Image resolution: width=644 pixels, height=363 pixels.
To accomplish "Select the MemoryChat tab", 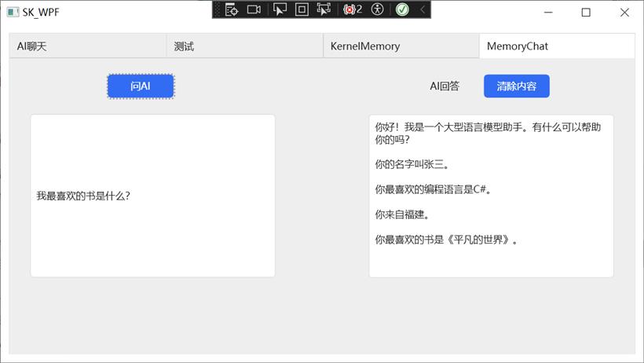I will point(557,46).
